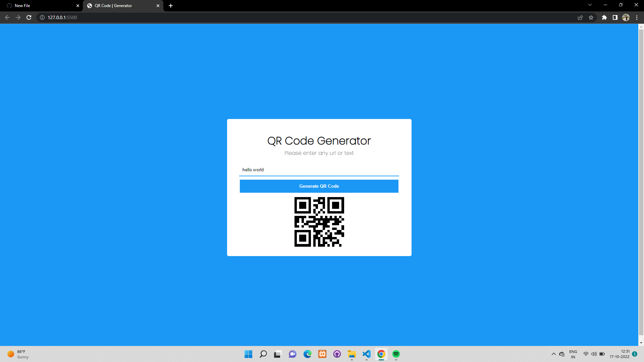Bookmark this page using the star icon
The width and height of the screenshot is (644, 362).
pos(591,17)
